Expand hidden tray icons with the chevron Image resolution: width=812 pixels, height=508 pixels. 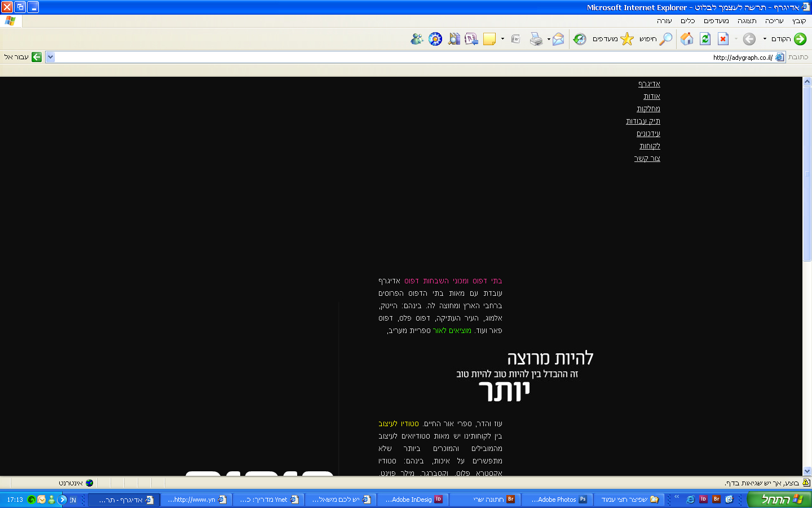tap(63, 500)
